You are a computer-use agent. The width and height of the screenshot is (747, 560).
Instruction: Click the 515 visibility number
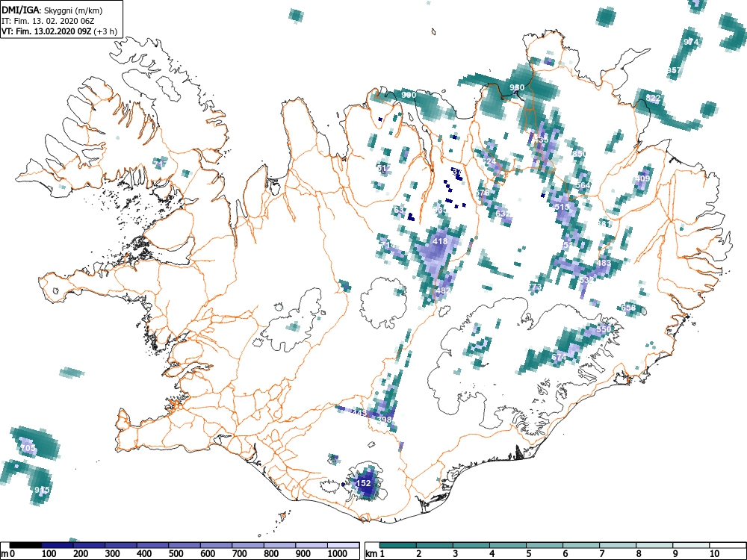562,207
